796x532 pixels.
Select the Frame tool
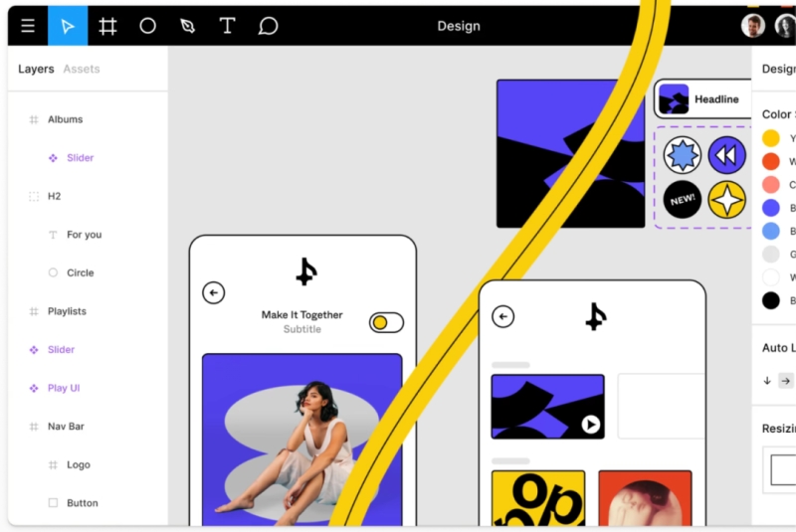click(107, 26)
